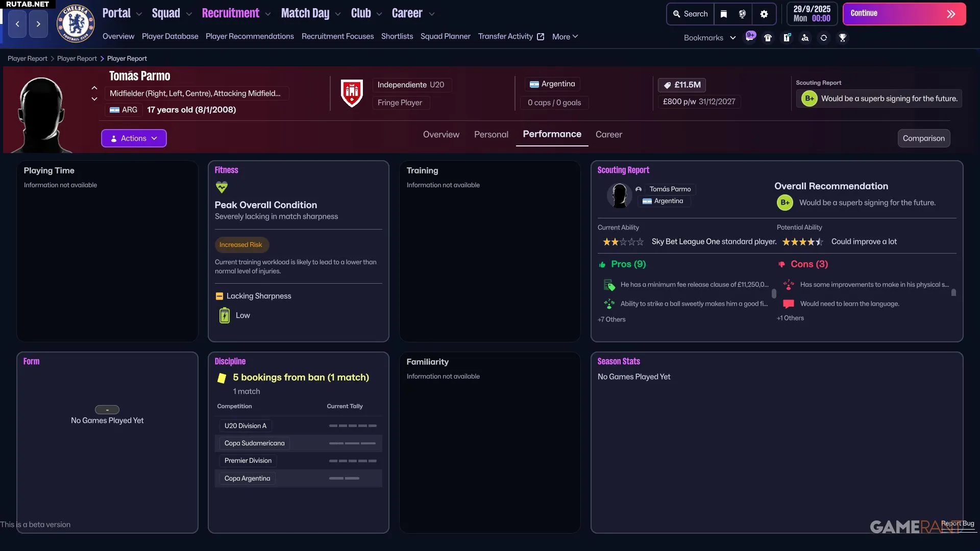Open the scouting search bookmark icon
This screenshot has height=551, width=980.
tap(805, 38)
